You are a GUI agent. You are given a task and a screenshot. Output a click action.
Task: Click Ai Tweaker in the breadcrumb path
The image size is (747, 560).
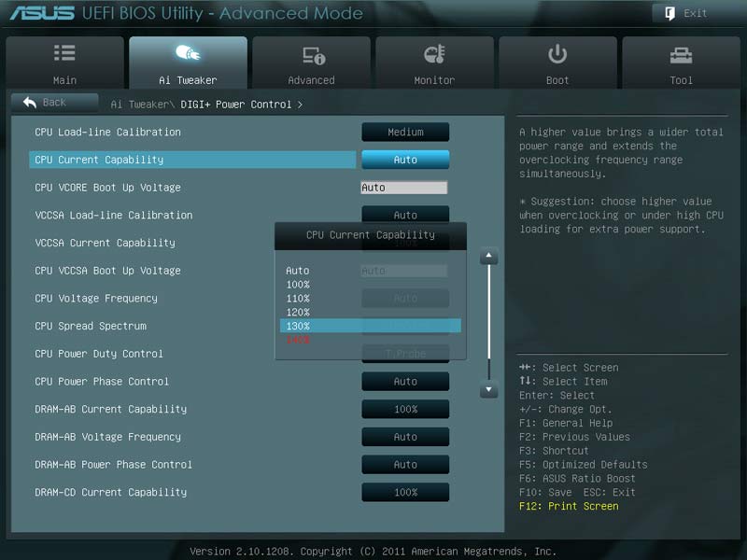pos(142,105)
